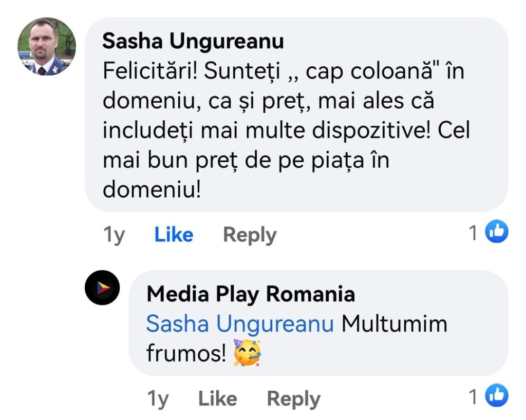This screenshot has height=420, width=526.
Task: Click the blue thumbs-up reaction icon on Sasha's comment
Action: [497, 233]
